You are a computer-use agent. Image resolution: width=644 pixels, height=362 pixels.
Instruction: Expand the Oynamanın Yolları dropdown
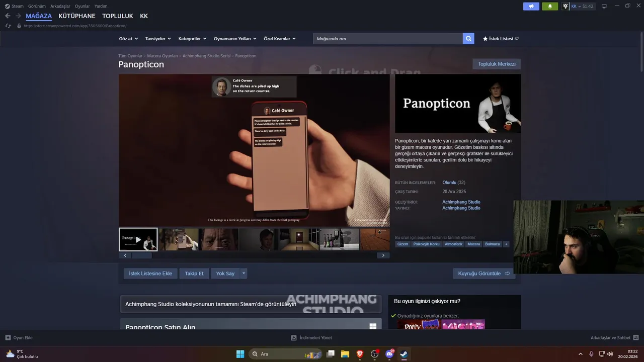(235, 39)
